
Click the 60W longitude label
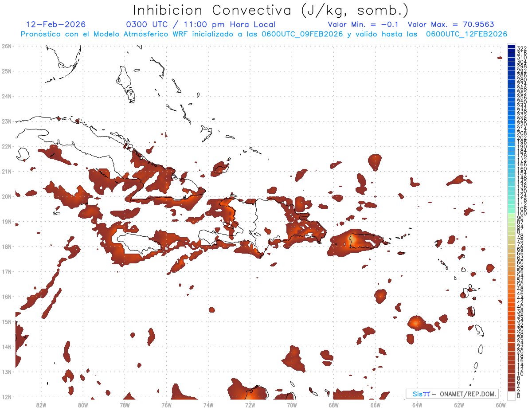[501, 405]
